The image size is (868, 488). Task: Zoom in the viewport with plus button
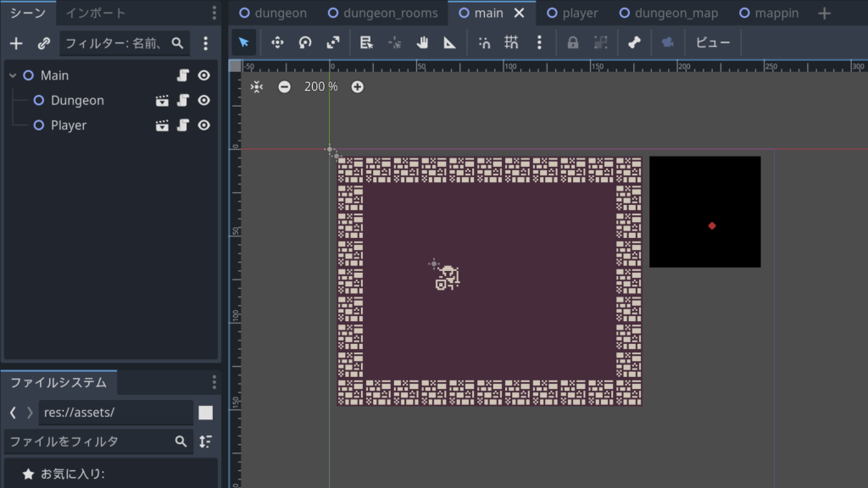pos(358,86)
